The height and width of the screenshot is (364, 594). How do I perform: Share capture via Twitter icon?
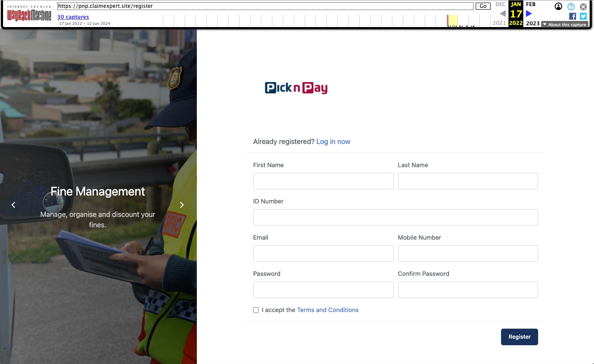coord(583,16)
